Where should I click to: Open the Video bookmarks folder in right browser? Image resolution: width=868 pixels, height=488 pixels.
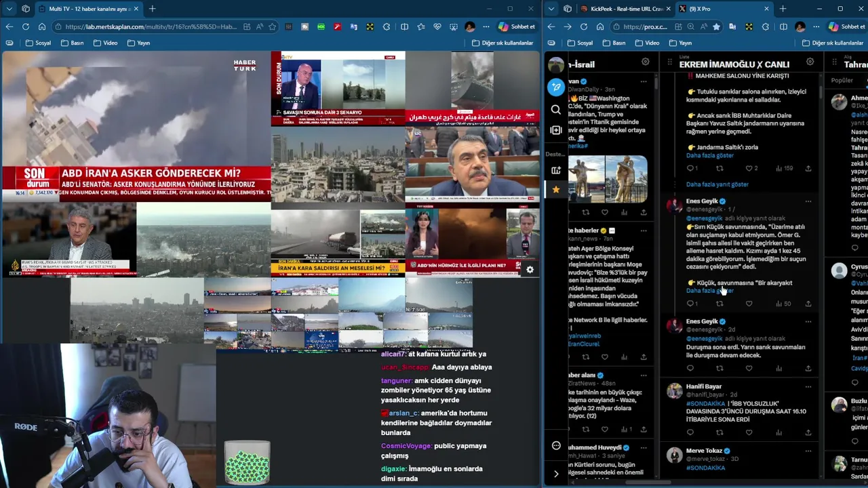point(646,43)
